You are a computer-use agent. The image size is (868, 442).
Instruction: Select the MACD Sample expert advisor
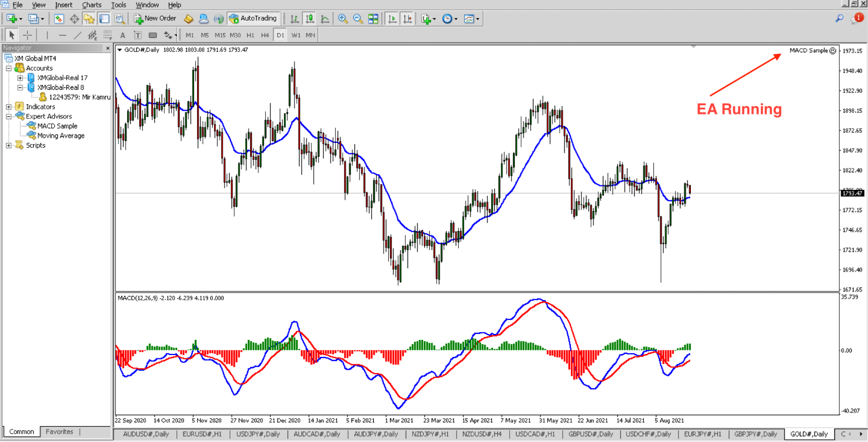tap(57, 126)
